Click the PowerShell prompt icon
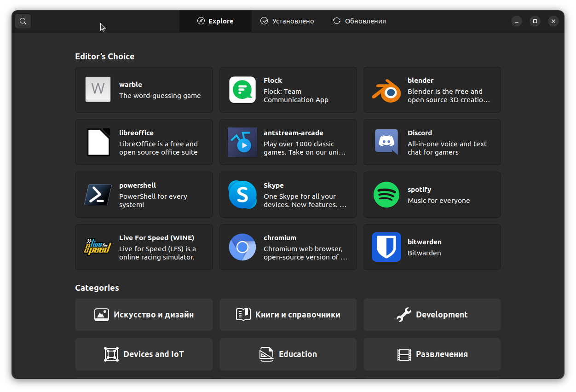Screen dimensions: 576x392 [x=98, y=195]
